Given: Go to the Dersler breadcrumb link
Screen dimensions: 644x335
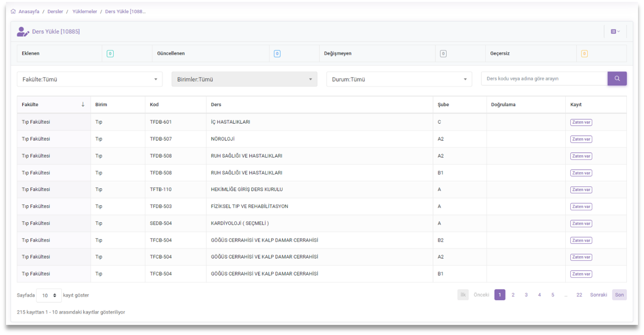Looking at the screenshot, I should (55, 12).
